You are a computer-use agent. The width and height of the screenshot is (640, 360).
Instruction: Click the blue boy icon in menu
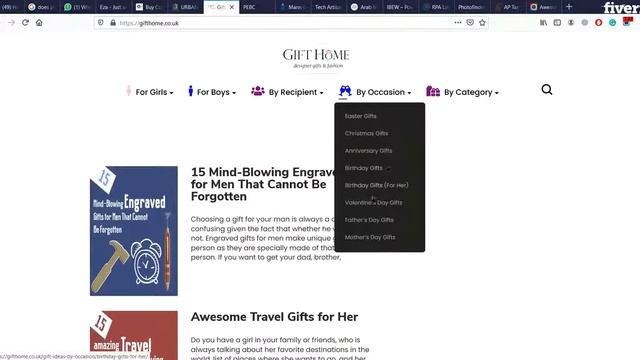click(x=191, y=91)
